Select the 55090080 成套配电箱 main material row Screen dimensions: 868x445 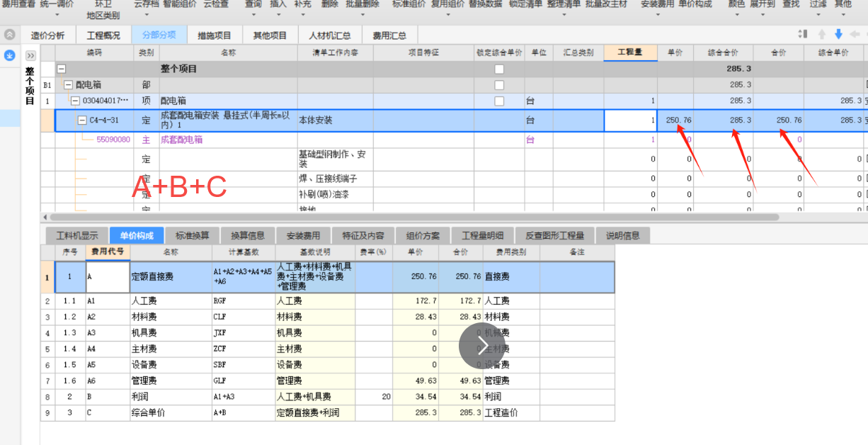(x=453, y=140)
